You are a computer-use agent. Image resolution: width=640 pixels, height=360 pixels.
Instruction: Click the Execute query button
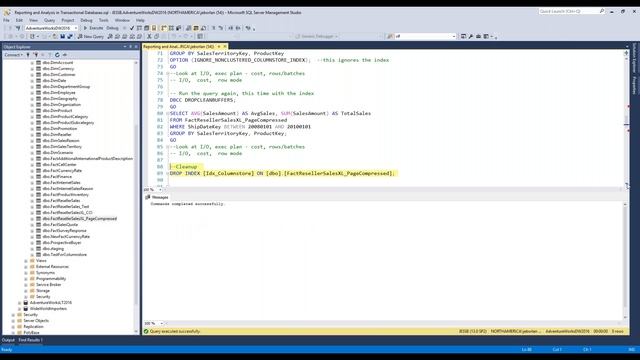click(x=93, y=28)
